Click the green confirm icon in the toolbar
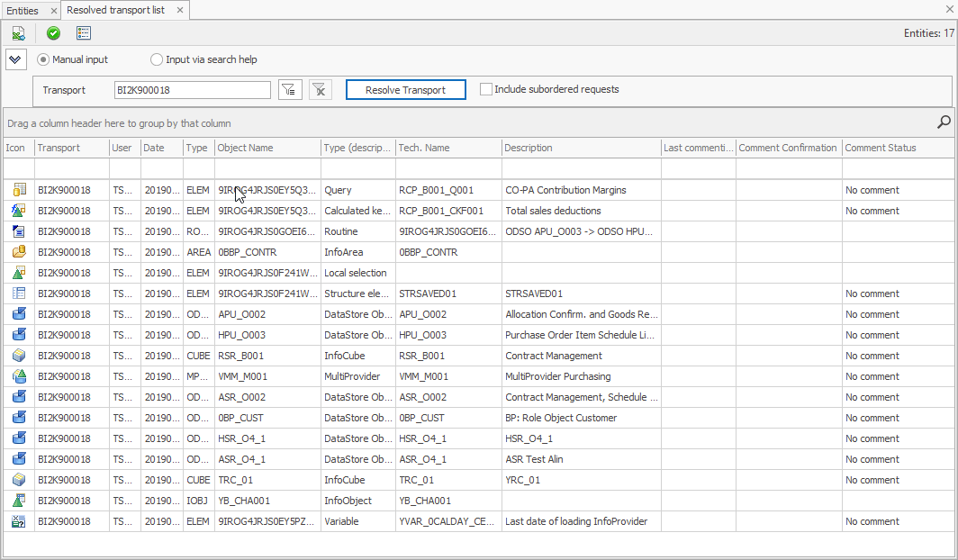The width and height of the screenshot is (958, 560). point(52,32)
